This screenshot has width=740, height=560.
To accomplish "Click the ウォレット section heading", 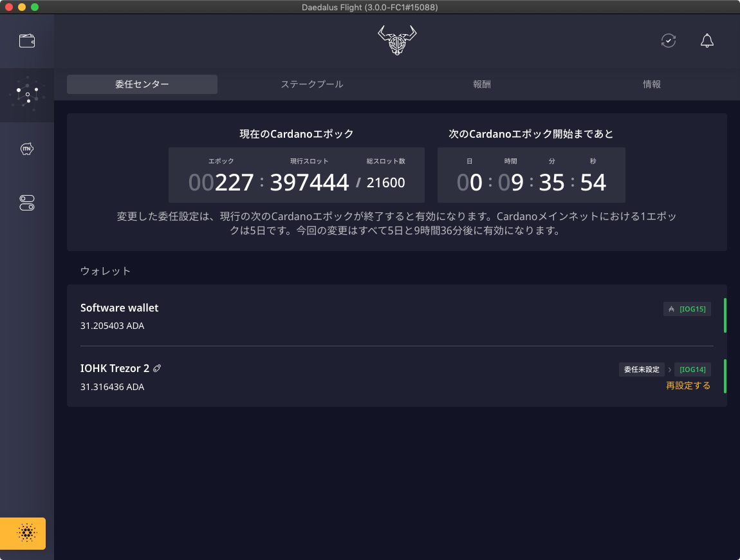I will (106, 271).
